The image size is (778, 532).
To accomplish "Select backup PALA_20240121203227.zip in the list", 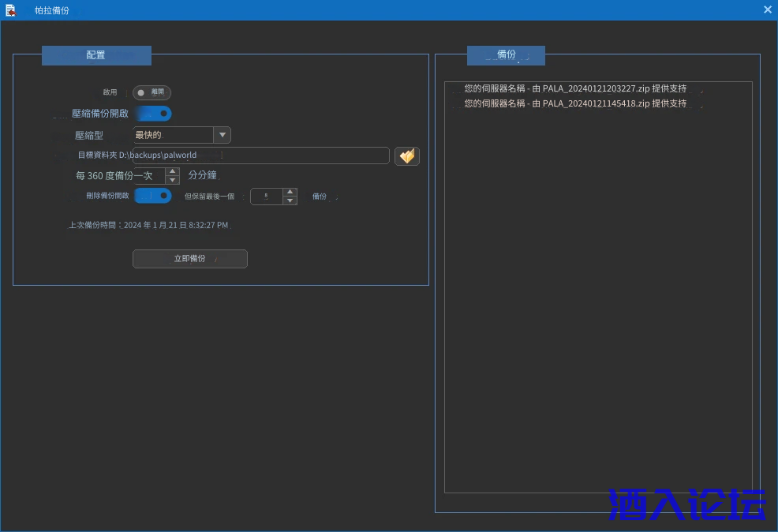I will point(574,88).
